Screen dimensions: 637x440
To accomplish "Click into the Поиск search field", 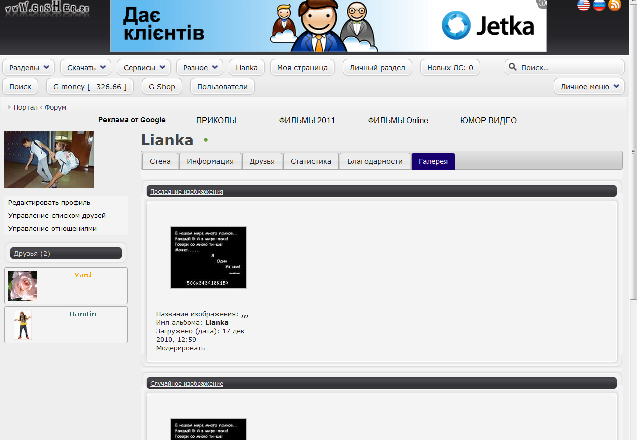I will click(565, 67).
